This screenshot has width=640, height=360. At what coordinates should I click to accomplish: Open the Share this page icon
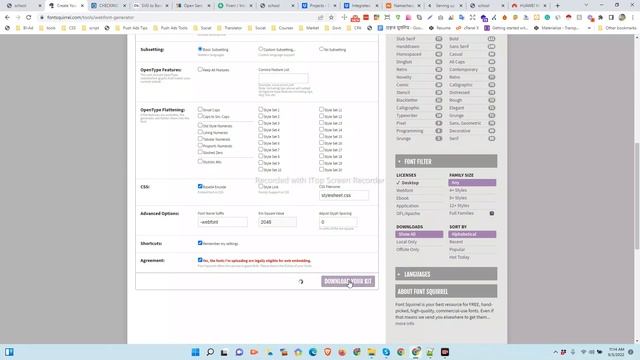pyautogui.click(x=320, y=18)
